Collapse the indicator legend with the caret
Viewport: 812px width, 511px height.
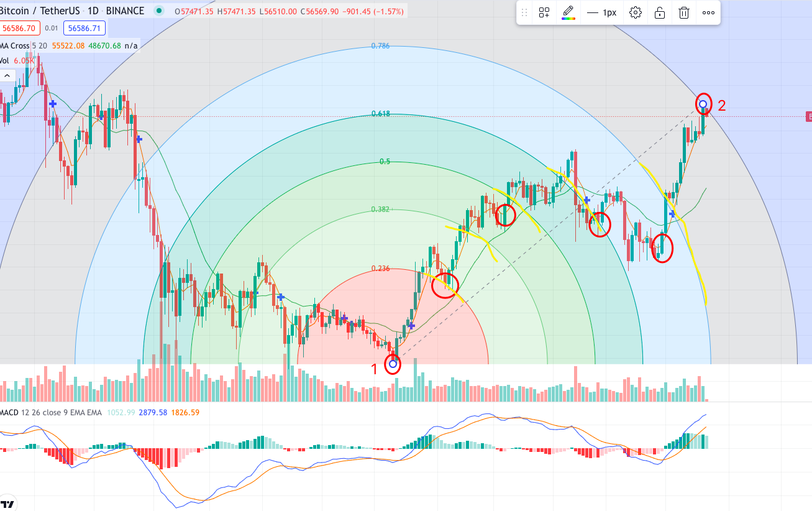(7, 75)
